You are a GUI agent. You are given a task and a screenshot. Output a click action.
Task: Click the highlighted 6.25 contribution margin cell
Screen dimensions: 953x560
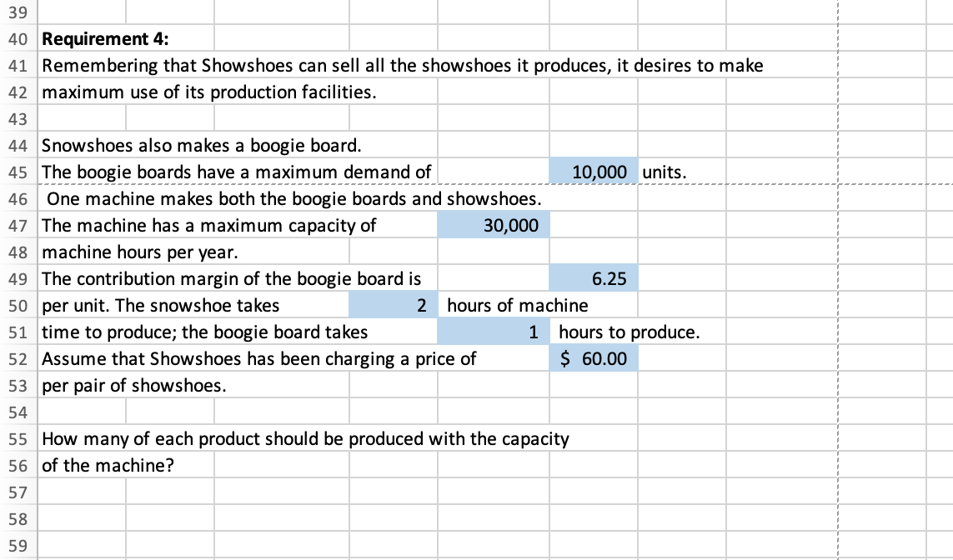tap(594, 278)
